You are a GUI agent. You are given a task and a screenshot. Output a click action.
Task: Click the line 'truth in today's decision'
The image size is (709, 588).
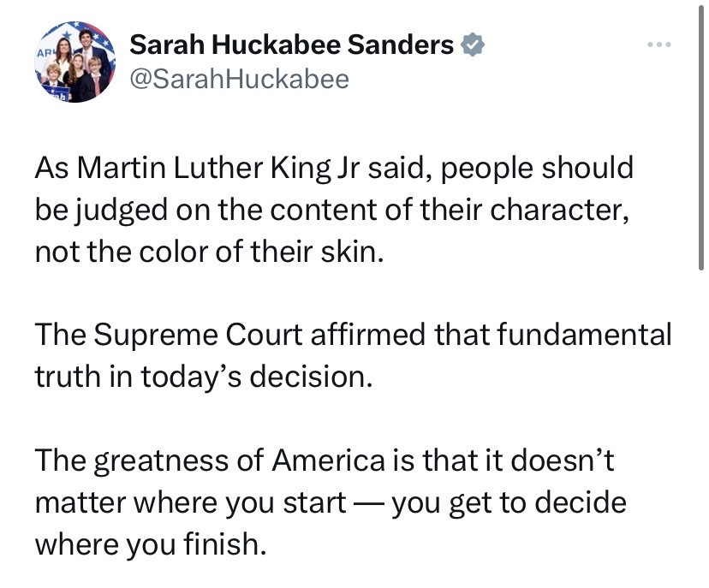click(205, 377)
